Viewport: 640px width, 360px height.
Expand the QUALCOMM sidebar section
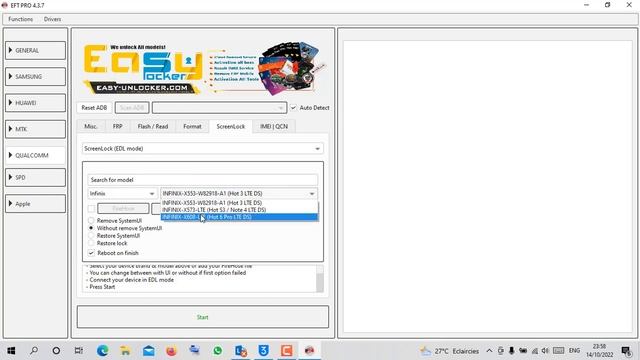click(x=36, y=155)
